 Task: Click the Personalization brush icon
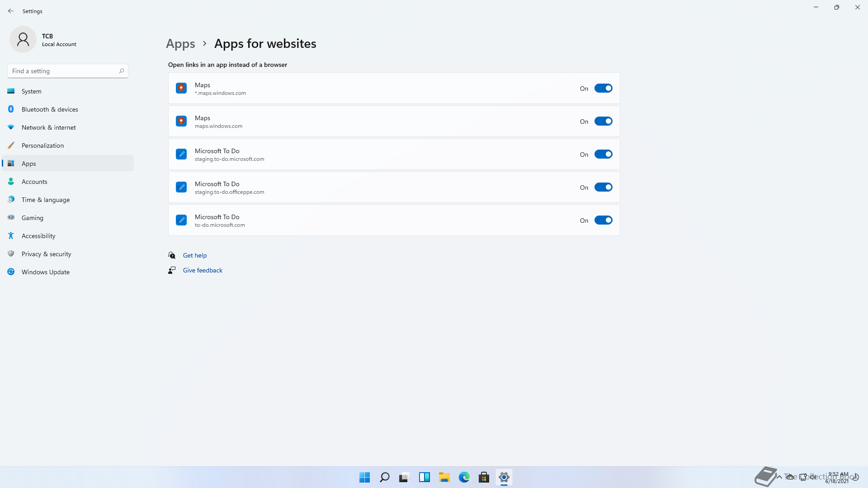click(11, 145)
